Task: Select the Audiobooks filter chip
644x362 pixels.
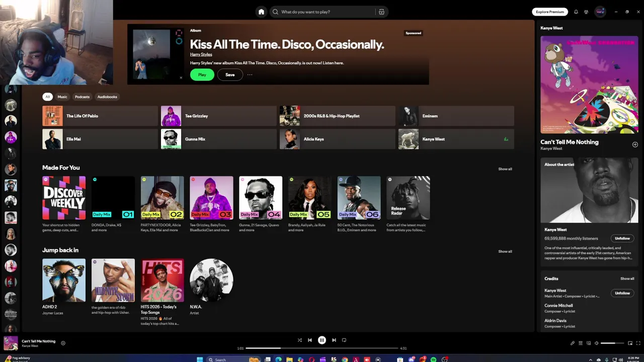Action: (107, 97)
